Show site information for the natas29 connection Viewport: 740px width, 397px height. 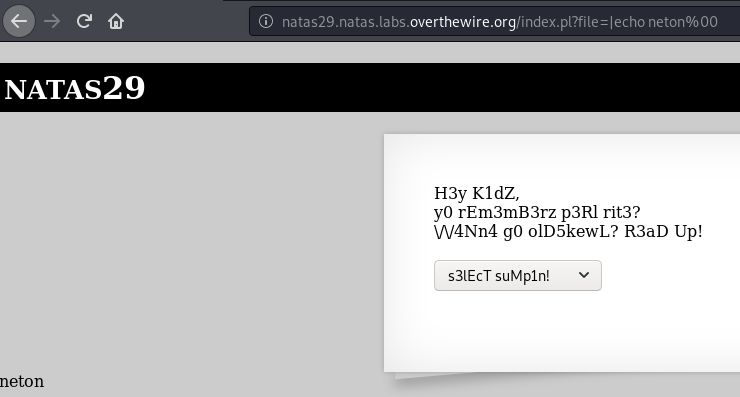[266, 21]
